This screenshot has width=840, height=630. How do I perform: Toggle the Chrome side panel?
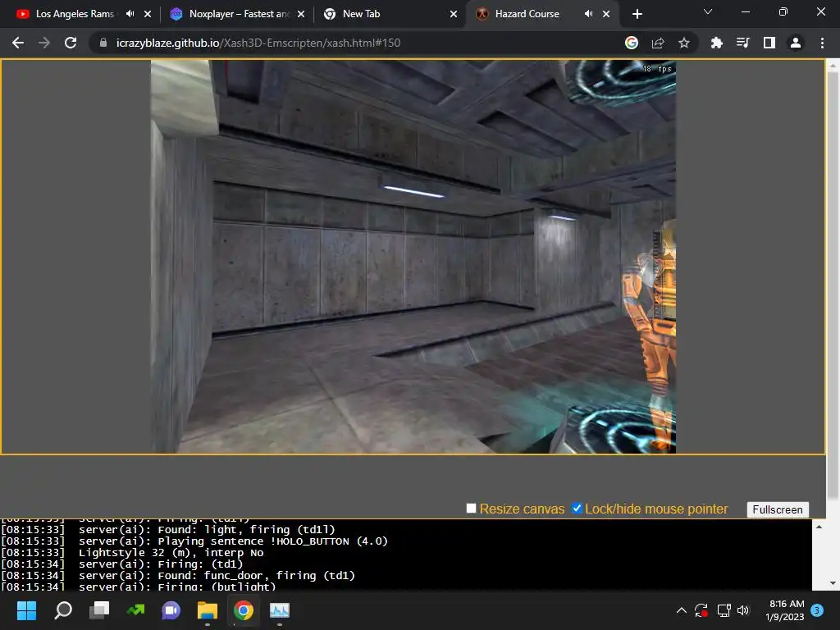[769, 43]
